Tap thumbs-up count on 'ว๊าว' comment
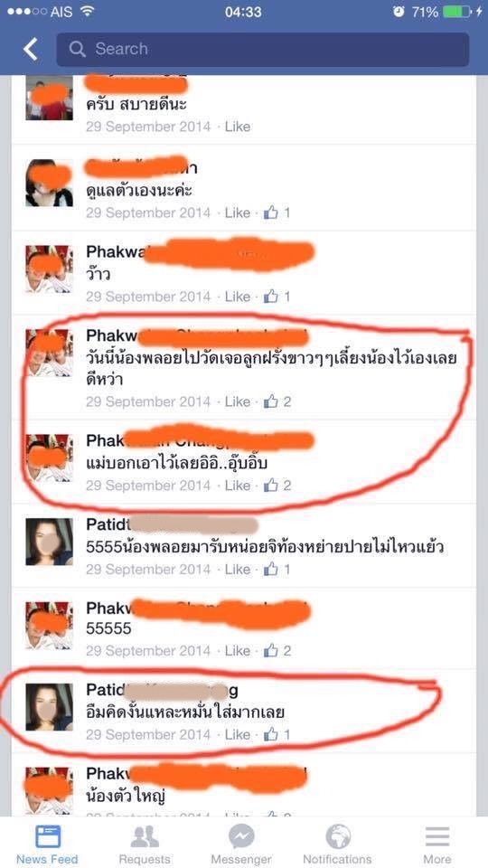The width and height of the screenshot is (488, 868). coord(277,297)
